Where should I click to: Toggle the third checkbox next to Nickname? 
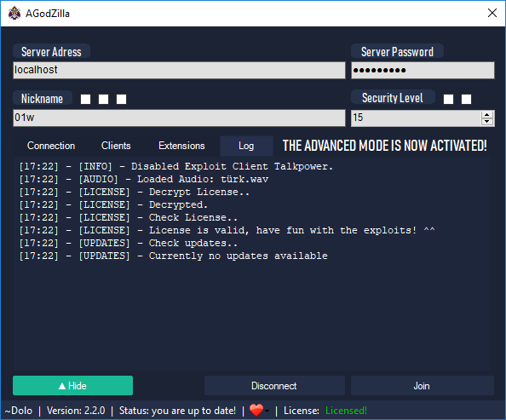coord(121,99)
